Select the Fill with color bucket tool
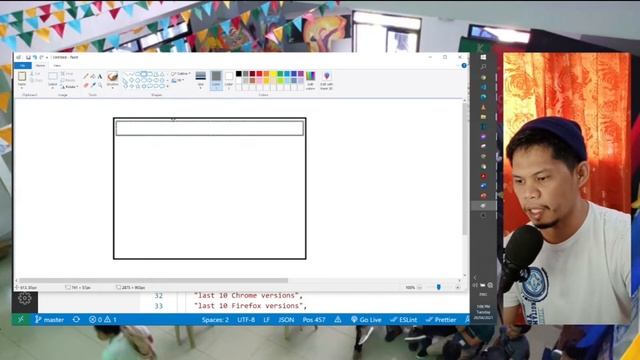This screenshot has width=640, height=360. pos(93,76)
